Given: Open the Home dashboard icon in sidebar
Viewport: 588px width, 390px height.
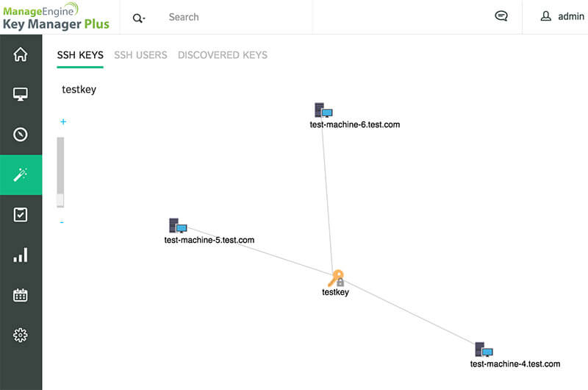Looking at the screenshot, I should click(x=21, y=54).
